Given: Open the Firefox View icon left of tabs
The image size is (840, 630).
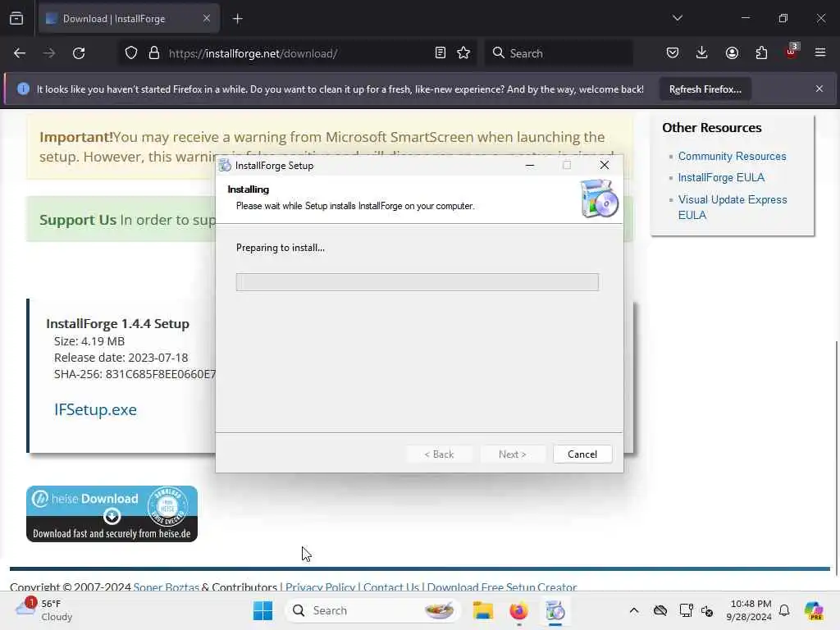Looking at the screenshot, I should (16, 19).
